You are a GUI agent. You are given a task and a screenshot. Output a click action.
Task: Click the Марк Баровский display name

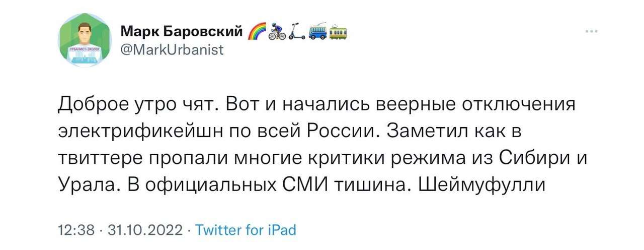[x=182, y=33]
